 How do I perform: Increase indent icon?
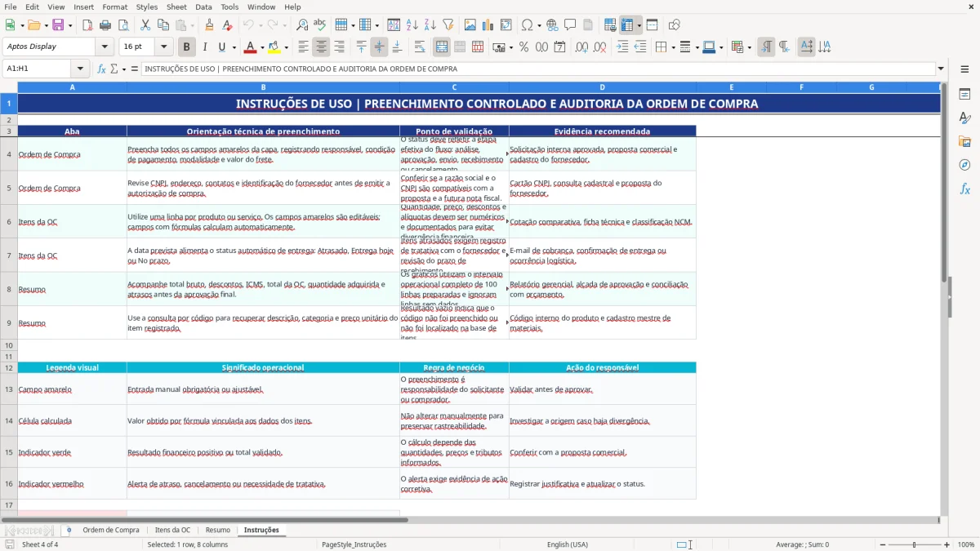point(622,47)
